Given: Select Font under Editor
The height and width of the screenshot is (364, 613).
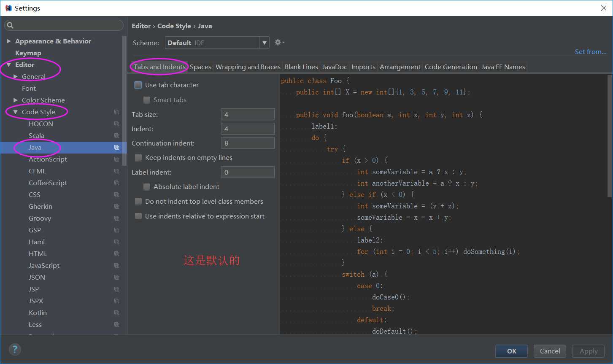Looking at the screenshot, I should [29, 89].
